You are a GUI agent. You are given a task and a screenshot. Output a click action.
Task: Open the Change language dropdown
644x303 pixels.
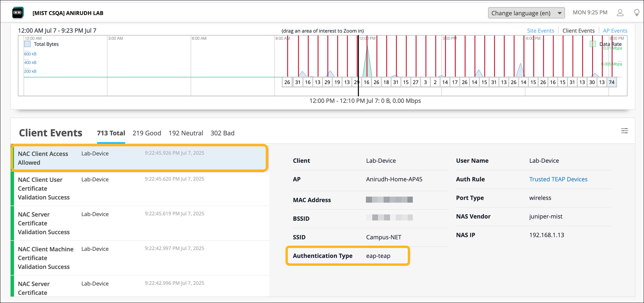526,13
